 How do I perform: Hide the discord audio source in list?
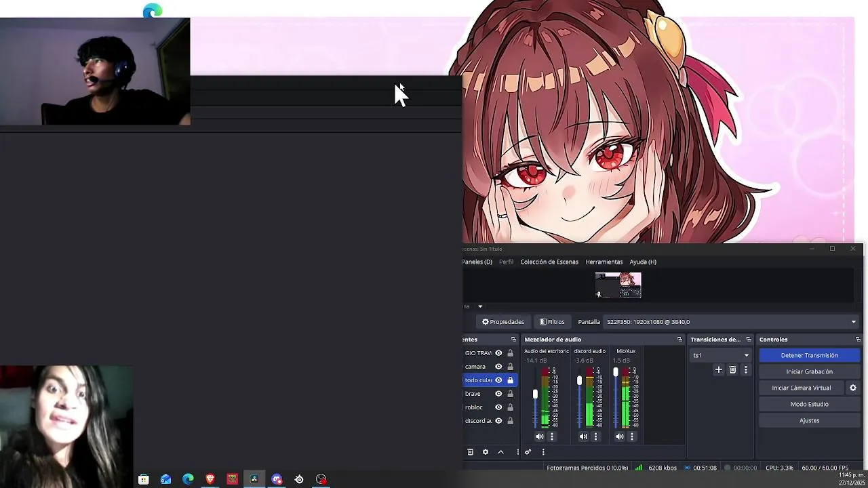(498, 420)
